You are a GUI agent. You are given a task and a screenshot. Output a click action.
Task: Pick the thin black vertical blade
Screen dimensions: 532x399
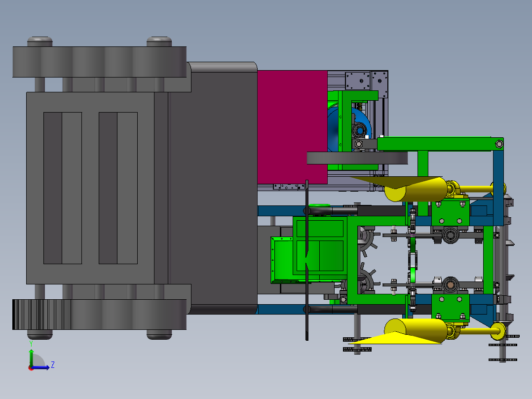(x=307, y=260)
